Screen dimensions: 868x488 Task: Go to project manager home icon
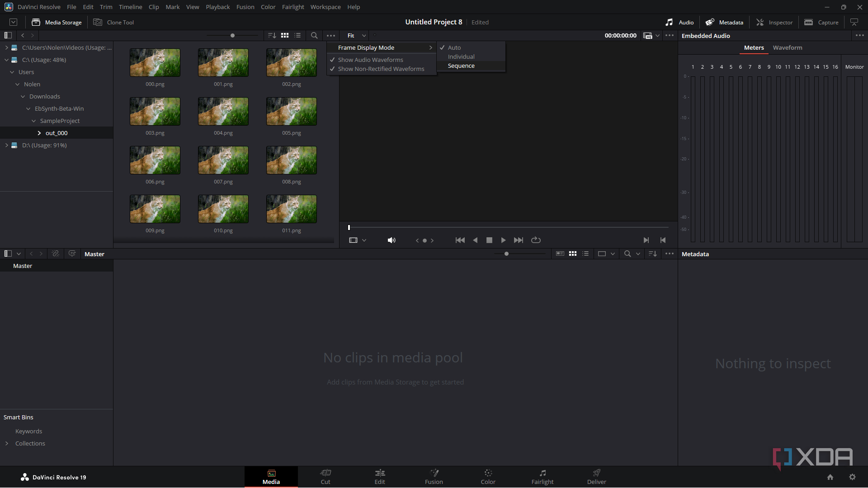tap(830, 477)
